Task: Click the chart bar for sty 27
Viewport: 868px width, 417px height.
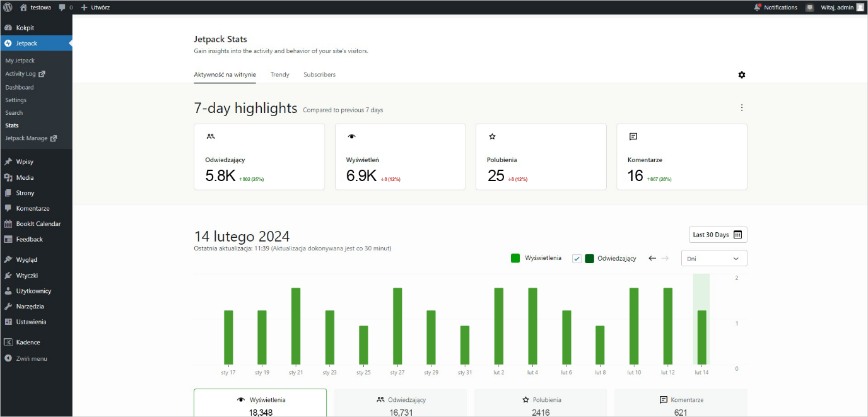Action: click(397, 326)
